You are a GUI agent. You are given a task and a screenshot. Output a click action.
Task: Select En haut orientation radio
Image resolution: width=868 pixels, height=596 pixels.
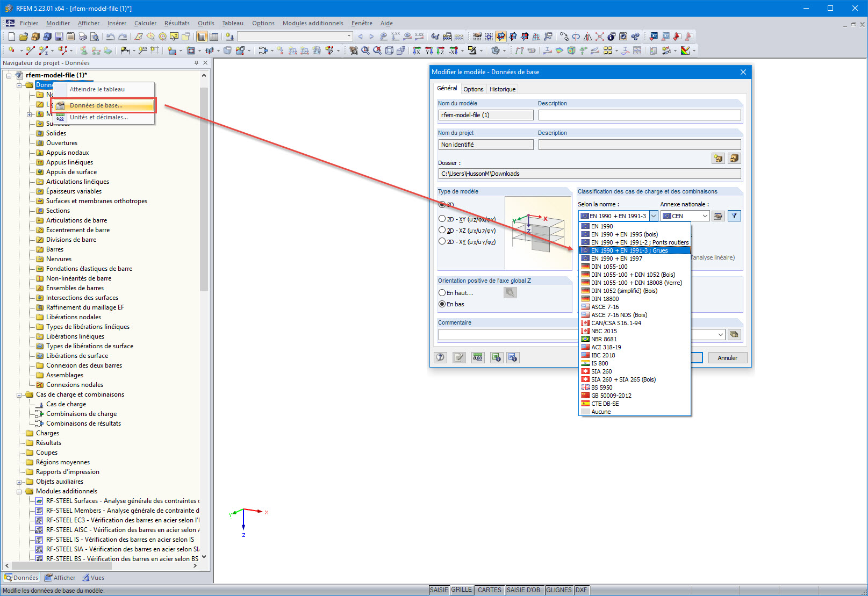click(x=442, y=293)
